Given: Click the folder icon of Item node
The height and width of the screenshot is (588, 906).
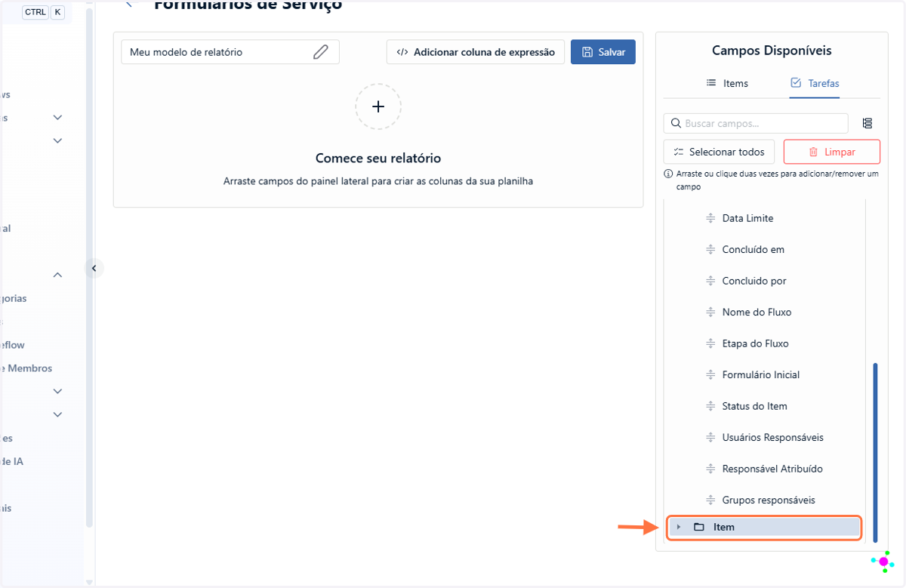Looking at the screenshot, I should tap(699, 527).
